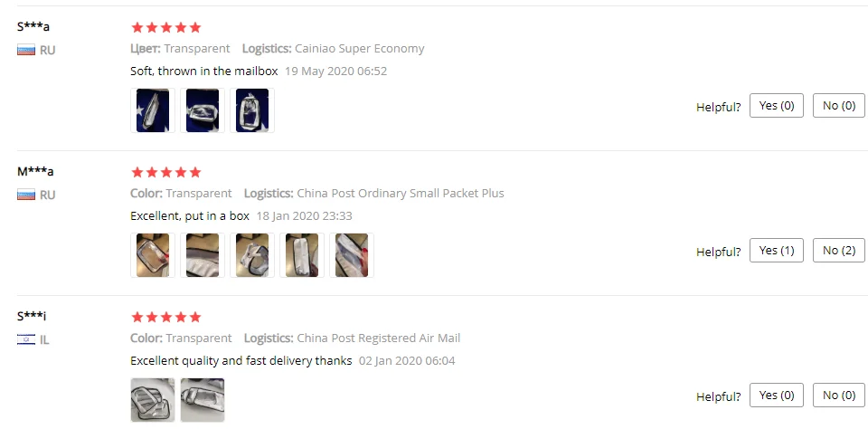View first photo of M***a's review
Viewport: 868px width, 429px height.
point(153,255)
